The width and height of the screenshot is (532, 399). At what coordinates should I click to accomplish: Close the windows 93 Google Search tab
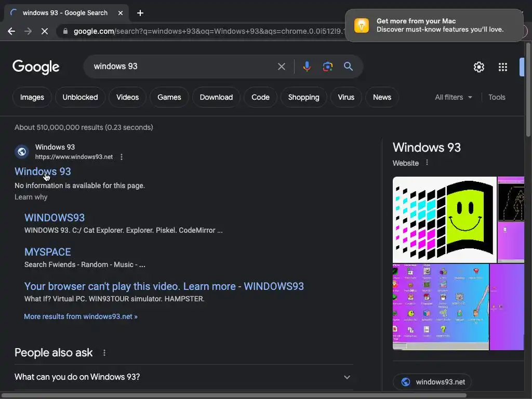pos(121,13)
